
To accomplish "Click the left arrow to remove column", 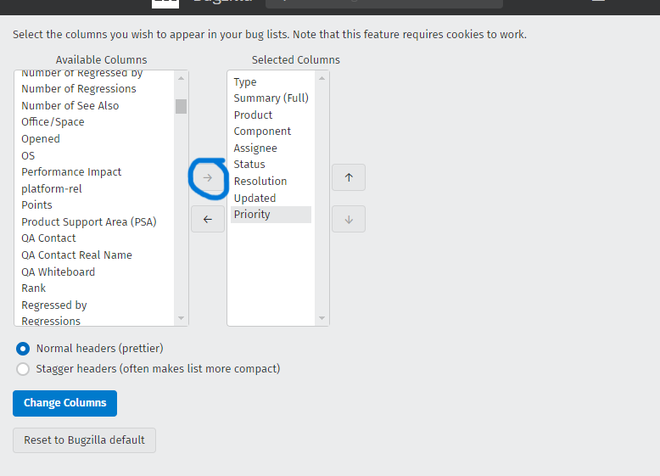I will [207, 220].
